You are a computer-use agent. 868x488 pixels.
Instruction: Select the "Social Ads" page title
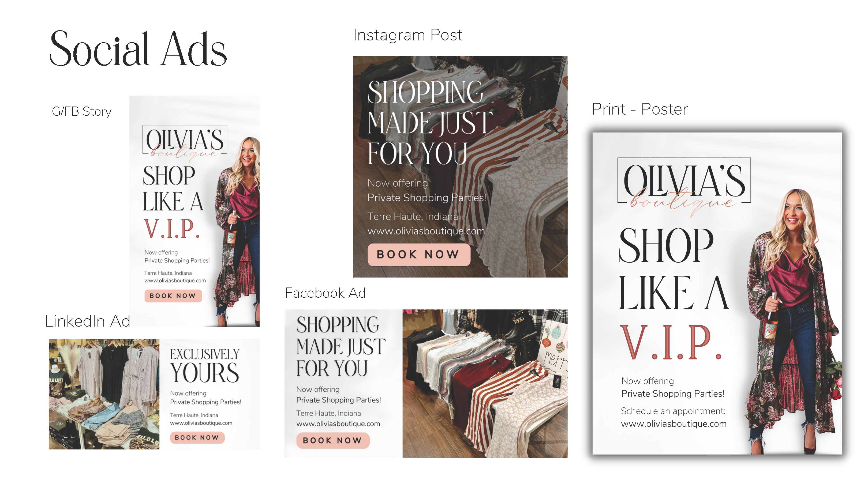click(x=138, y=49)
